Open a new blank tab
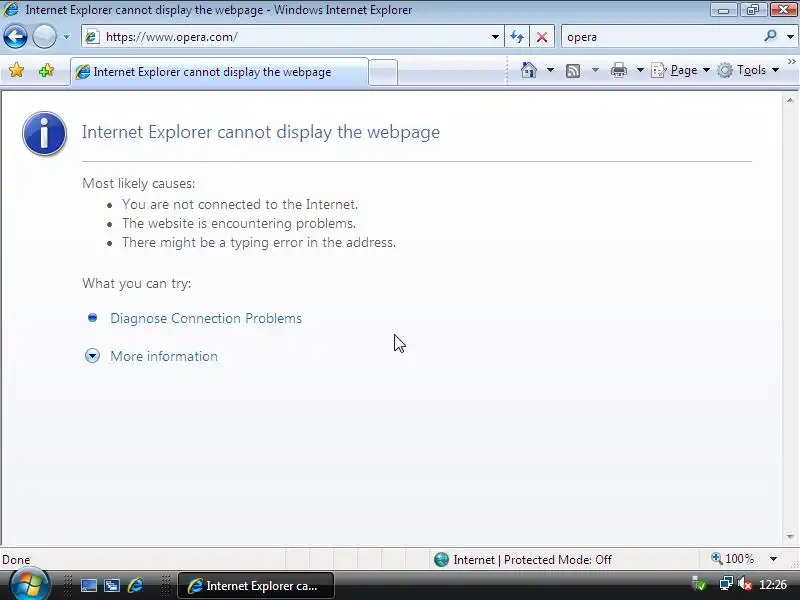Screen dimensions: 800x600 click(383, 72)
